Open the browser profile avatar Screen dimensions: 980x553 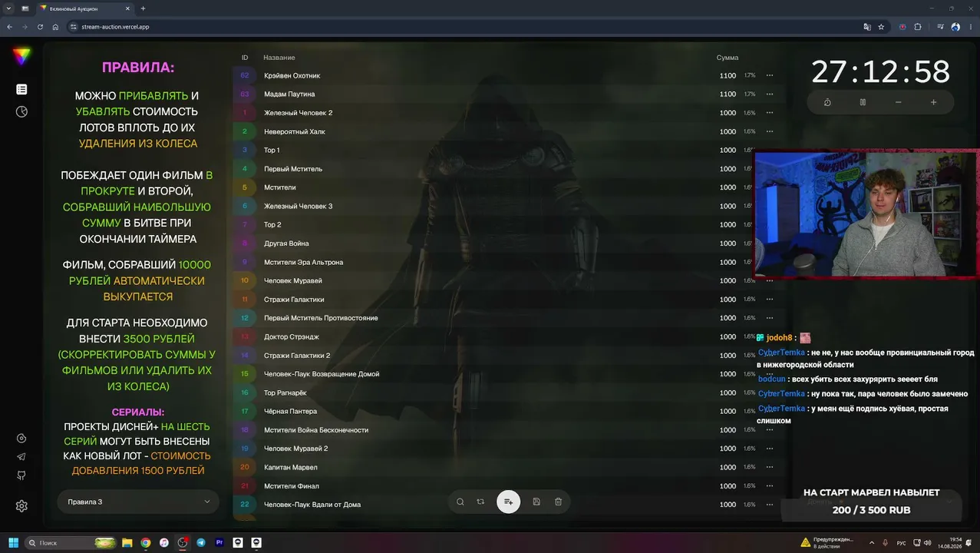[955, 27]
